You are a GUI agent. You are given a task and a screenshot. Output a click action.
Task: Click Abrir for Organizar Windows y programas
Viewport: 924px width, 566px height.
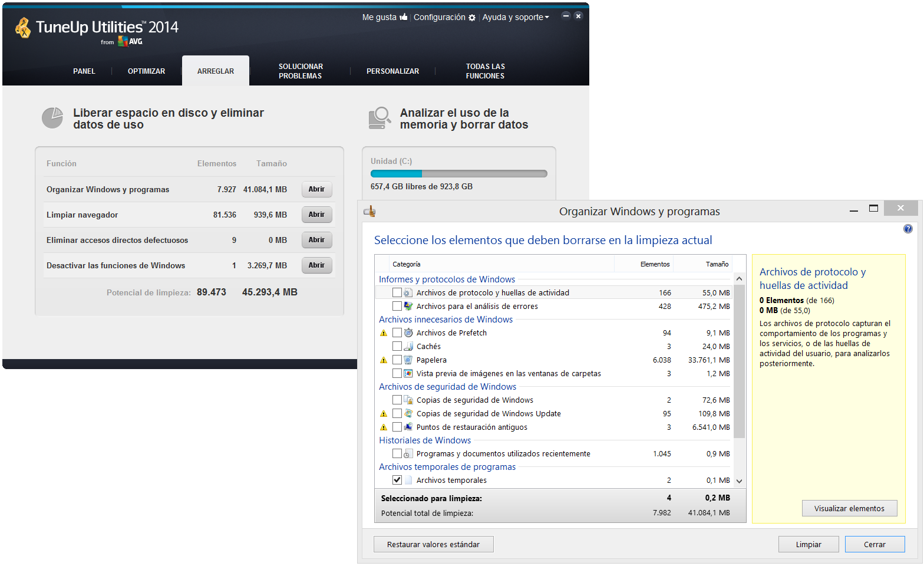click(317, 189)
